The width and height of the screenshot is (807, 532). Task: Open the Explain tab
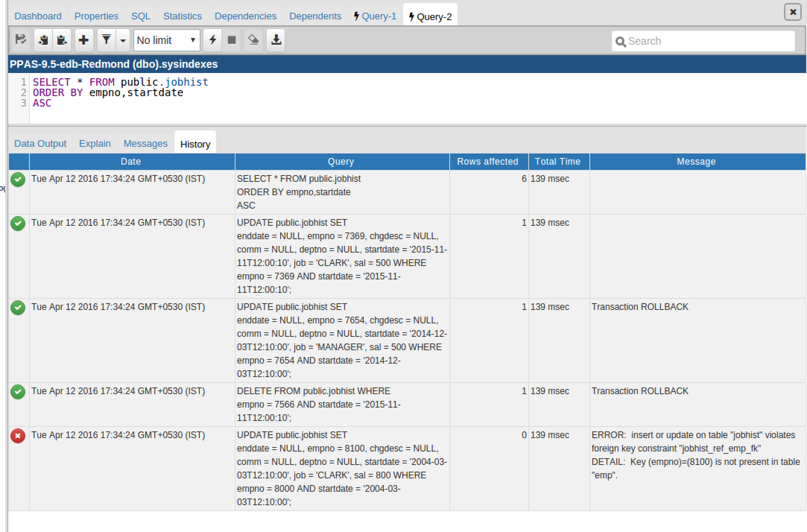(95, 144)
